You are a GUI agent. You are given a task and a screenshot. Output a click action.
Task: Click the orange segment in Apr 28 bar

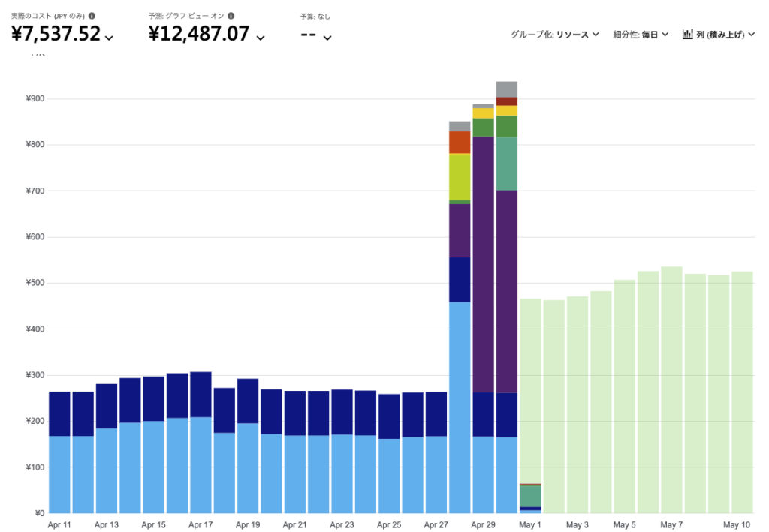460,142
